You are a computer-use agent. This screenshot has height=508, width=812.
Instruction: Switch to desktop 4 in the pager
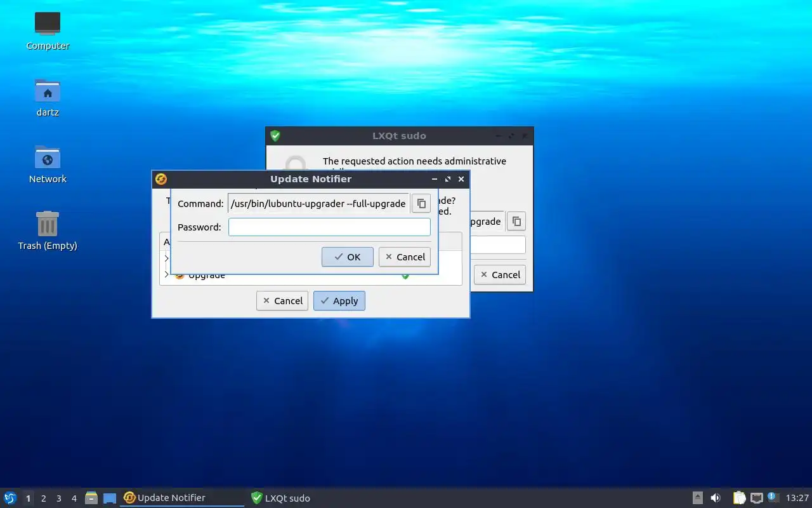point(74,498)
